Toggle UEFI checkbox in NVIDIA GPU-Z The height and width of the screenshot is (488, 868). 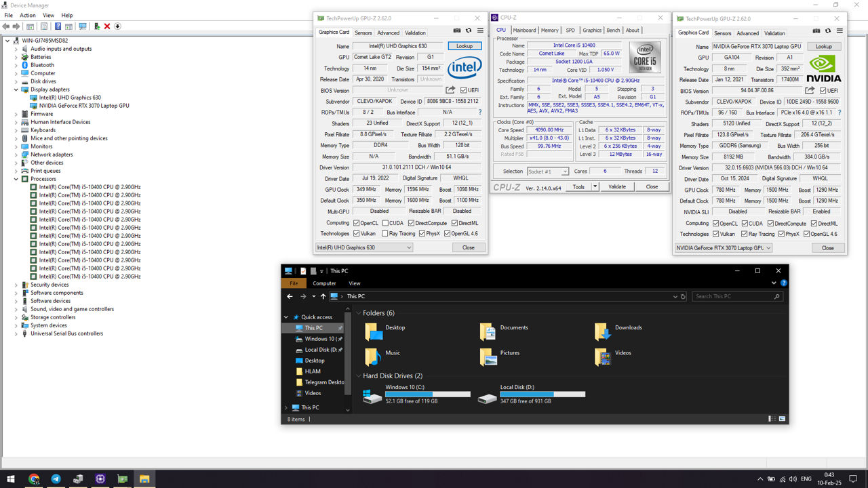coord(823,90)
